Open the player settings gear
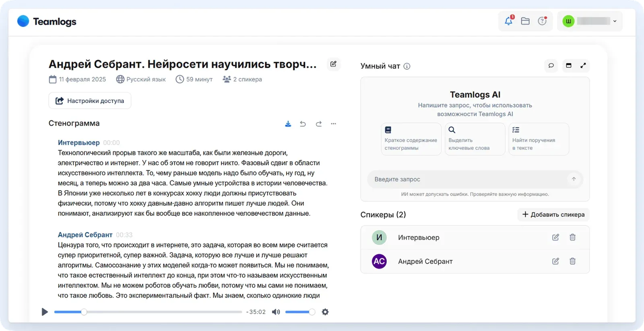Viewport: 644px width, 331px height. tap(325, 312)
